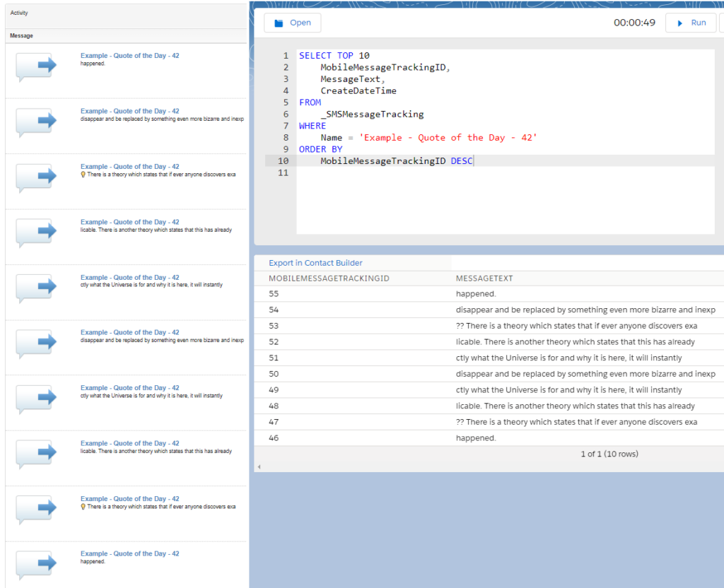Viewport: 724px width, 588px height.
Task: Open the first 'Example - Quote of the Day - 42' link
Action: click(x=129, y=56)
